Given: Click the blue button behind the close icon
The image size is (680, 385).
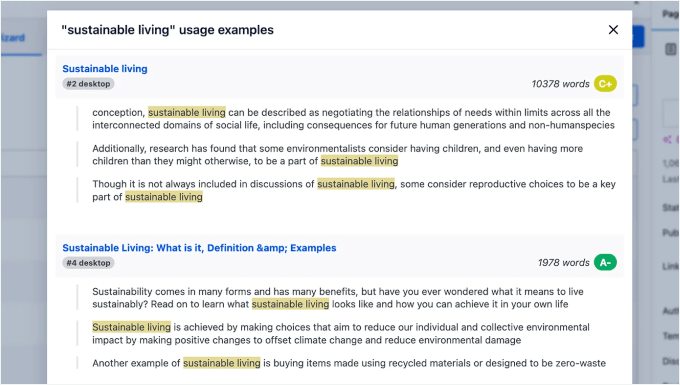Looking at the screenshot, I should point(638,37).
